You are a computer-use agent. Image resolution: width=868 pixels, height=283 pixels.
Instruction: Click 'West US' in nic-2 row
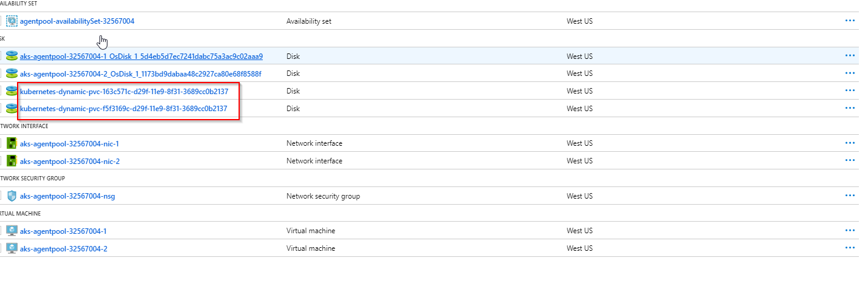[x=580, y=161]
